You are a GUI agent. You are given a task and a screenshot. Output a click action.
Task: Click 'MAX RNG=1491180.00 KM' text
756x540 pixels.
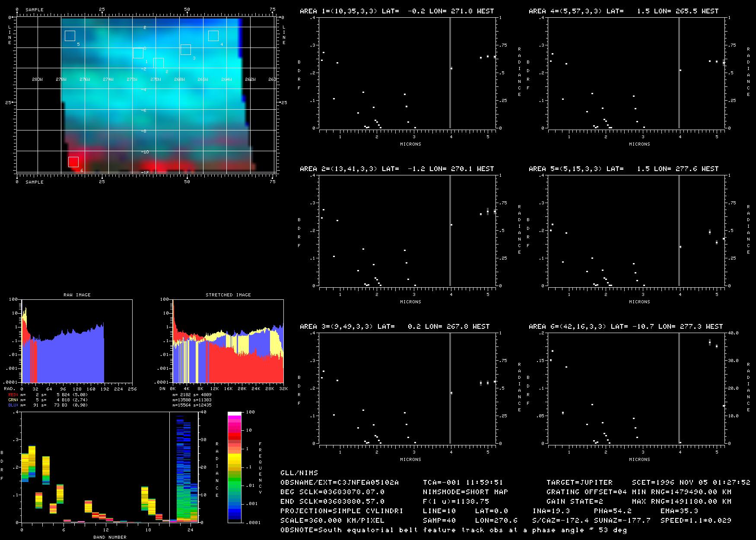(x=682, y=502)
